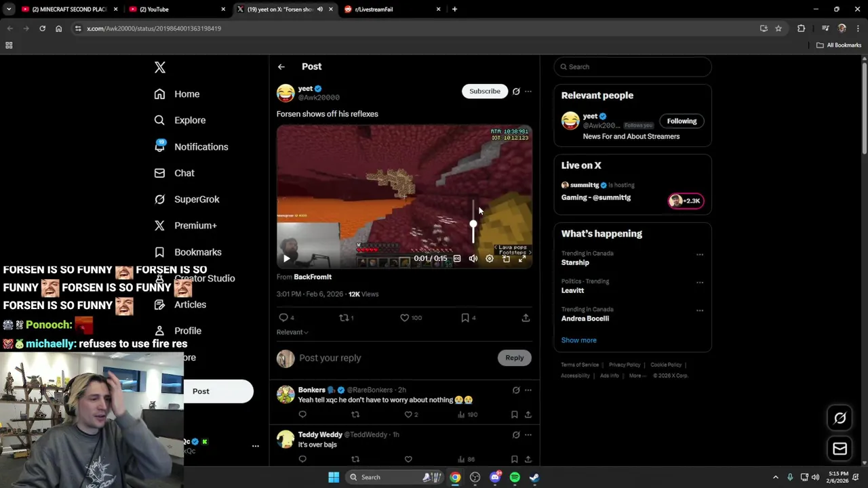
Task: Open Chrome extensions puzzle icon
Action: (802, 28)
